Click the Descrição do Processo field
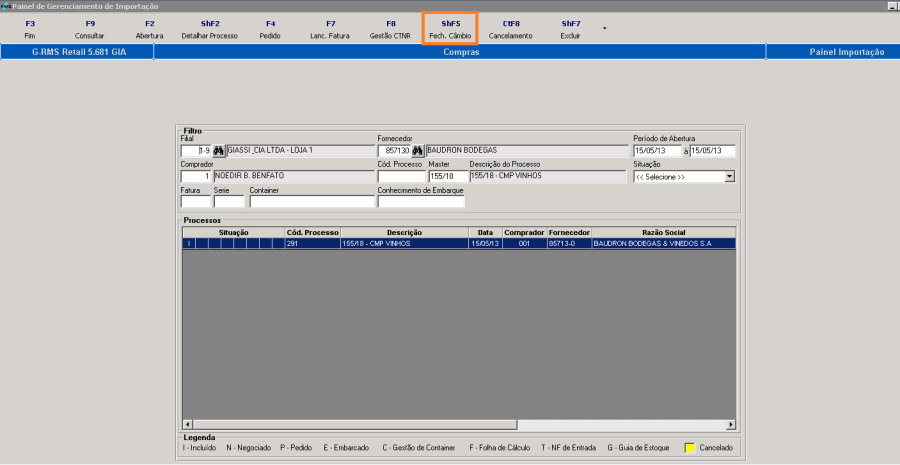 (x=548, y=176)
